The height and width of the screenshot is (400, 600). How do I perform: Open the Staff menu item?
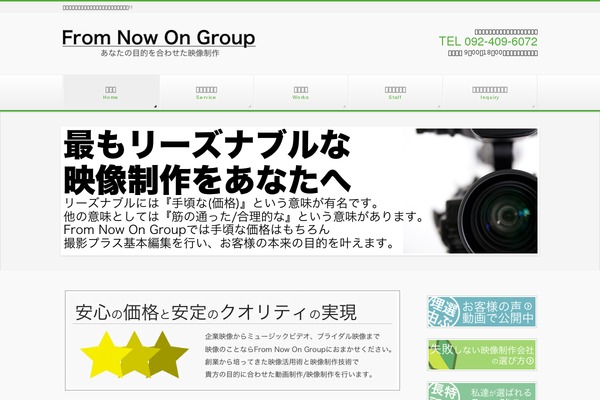click(x=395, y=92)
